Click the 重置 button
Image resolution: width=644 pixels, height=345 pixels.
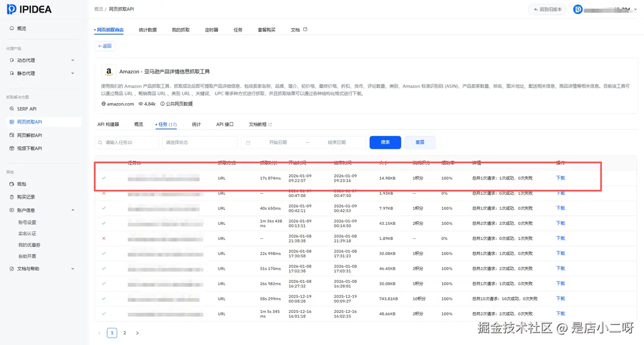point(420,142)
